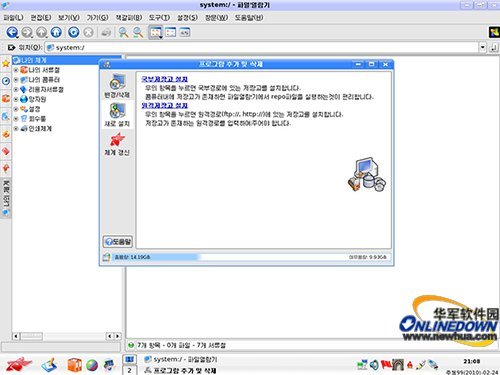Click the Go button beside location bar

click(x=494, y=48)
